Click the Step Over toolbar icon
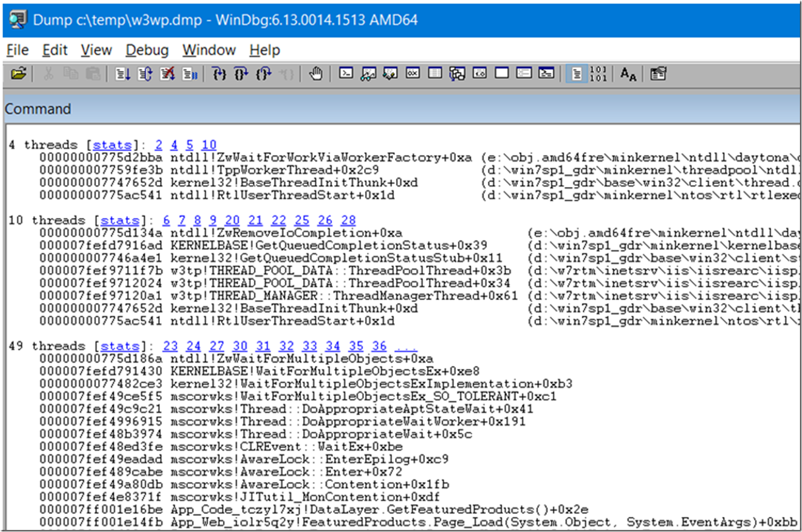Screen dimensions: 802x532 click(241, 74)
